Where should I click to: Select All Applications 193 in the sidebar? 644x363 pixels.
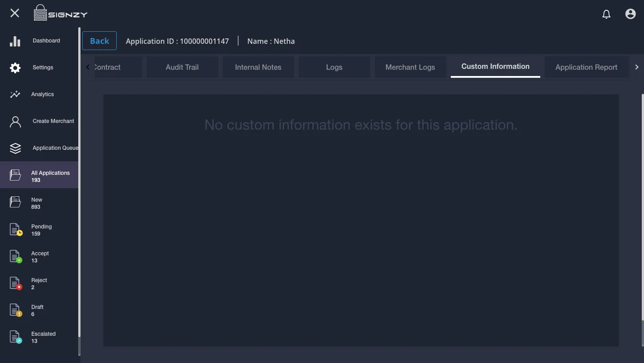pyautogui.click(x=39, y=175)
